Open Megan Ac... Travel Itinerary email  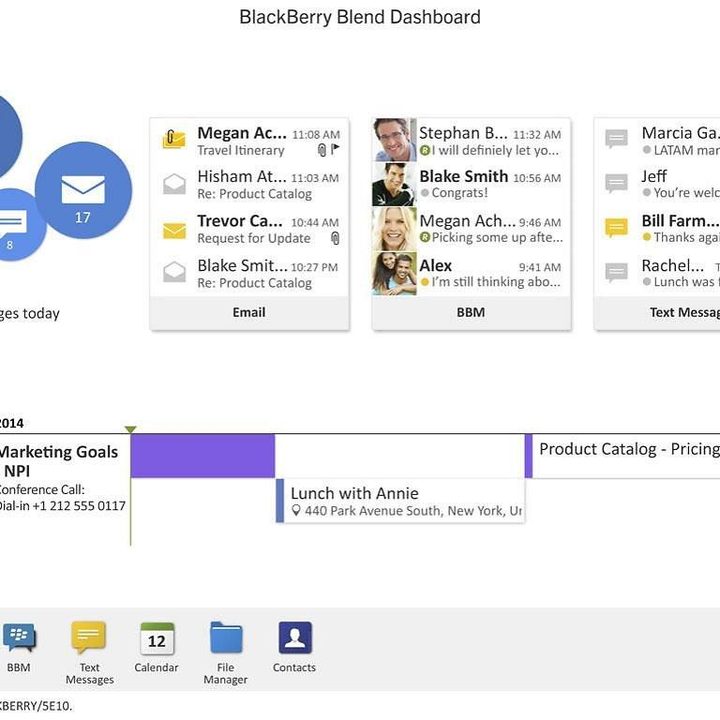coord(249,141)
